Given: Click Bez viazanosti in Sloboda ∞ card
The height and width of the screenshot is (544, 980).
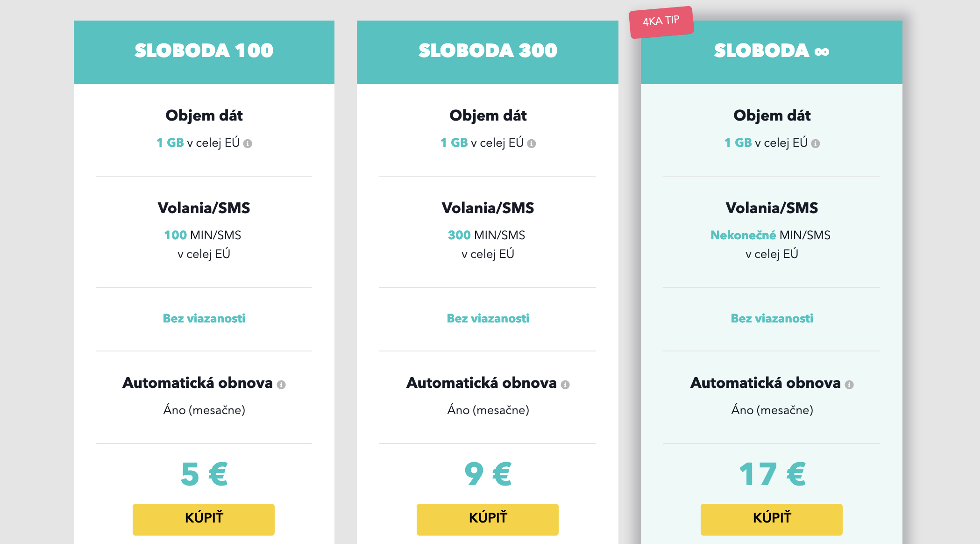Looking at the screenshot, I should click(772, 318).
